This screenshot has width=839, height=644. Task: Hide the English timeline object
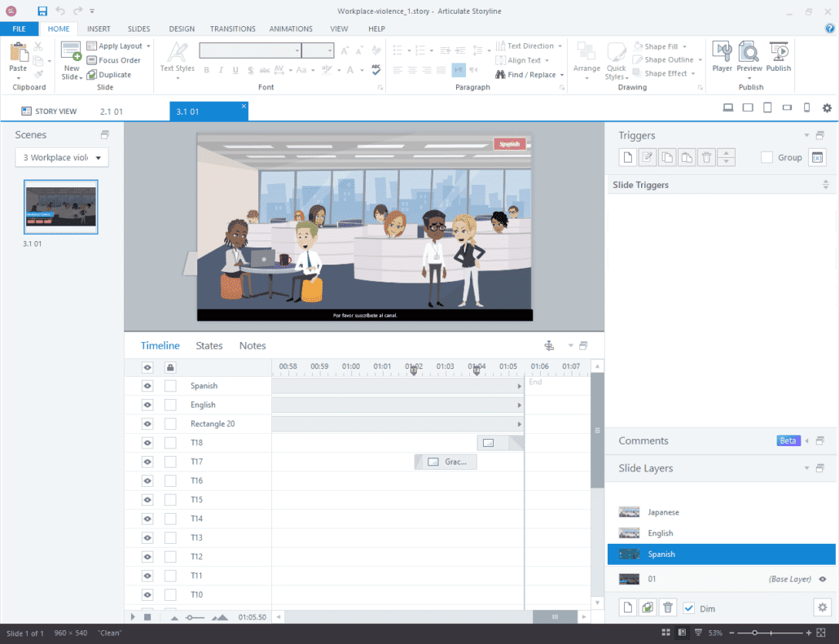click(x=147, y=405)
